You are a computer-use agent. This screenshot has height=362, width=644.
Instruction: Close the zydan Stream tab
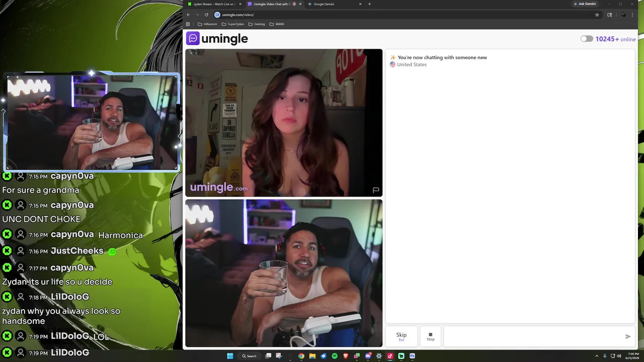240,4
